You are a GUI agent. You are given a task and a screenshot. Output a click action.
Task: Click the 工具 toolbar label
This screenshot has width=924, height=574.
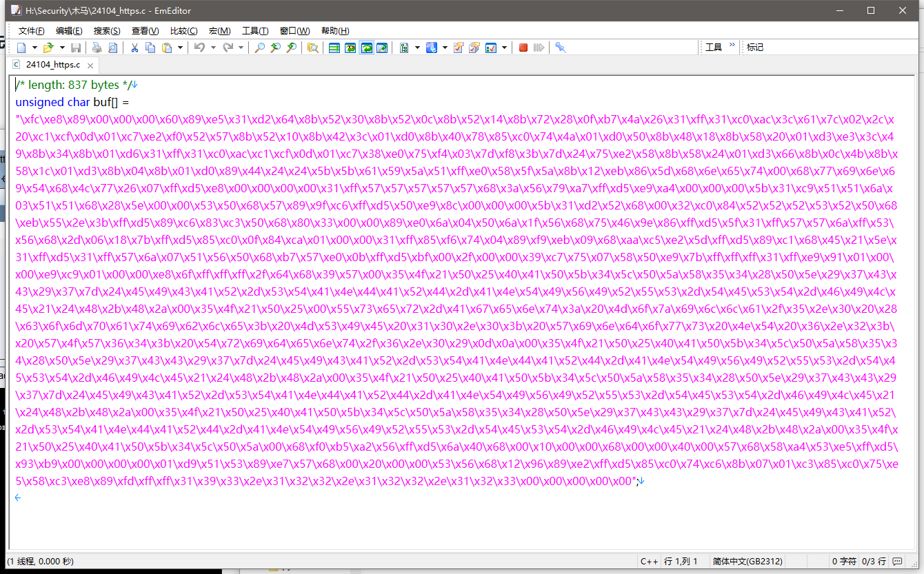click(x=714, y=48)
